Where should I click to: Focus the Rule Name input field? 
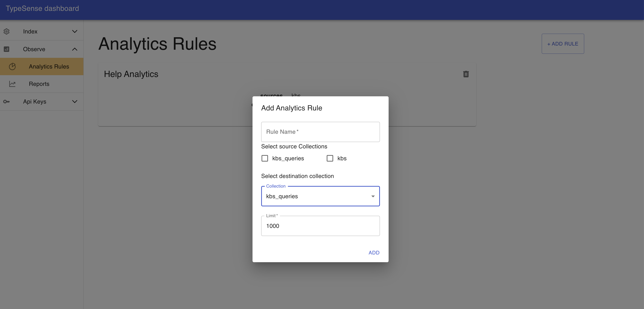click(x=320, y=132)
